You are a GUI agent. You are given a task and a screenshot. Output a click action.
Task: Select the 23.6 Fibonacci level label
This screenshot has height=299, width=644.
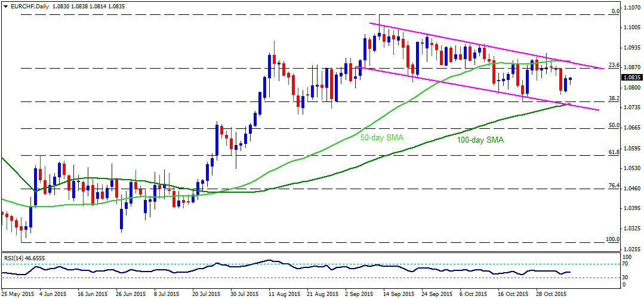pos(614,65)
